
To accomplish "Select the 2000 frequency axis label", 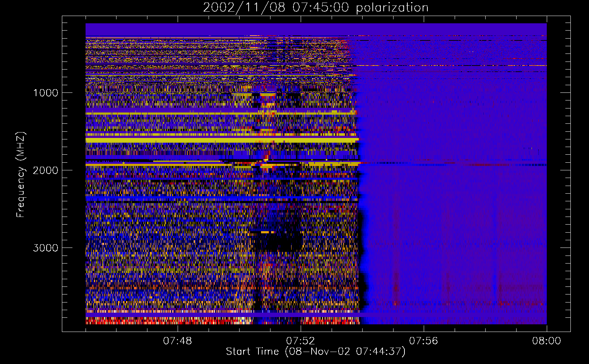I will (x=46, y=170).
